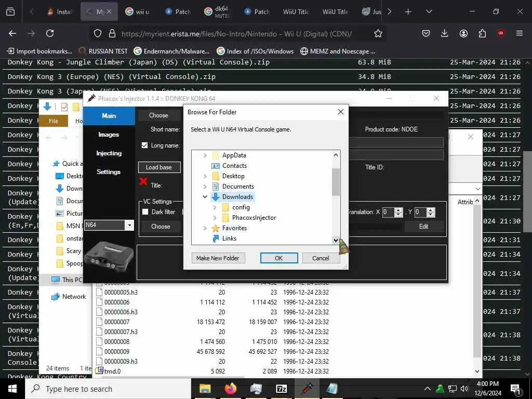The height and width of the screenshot is (399, 532).
Task: Click the Edit button in VC Settings
Action: tap(423, 227)
